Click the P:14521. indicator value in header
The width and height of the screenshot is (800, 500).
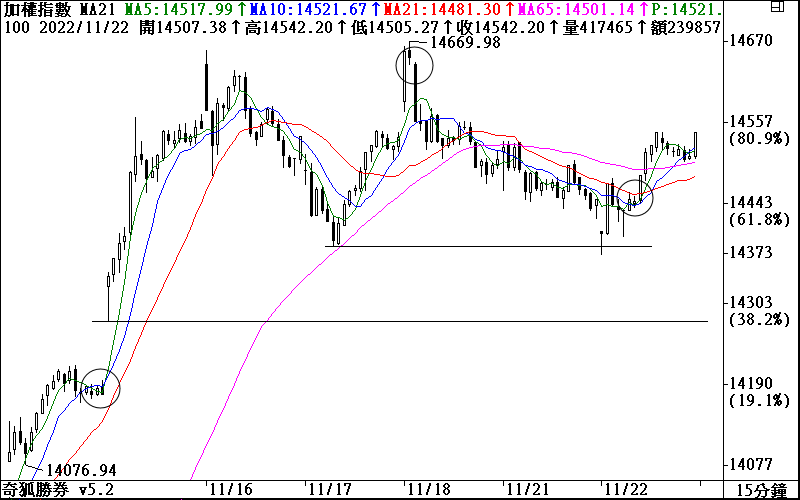pyautogui.click(x=688, y=9)
